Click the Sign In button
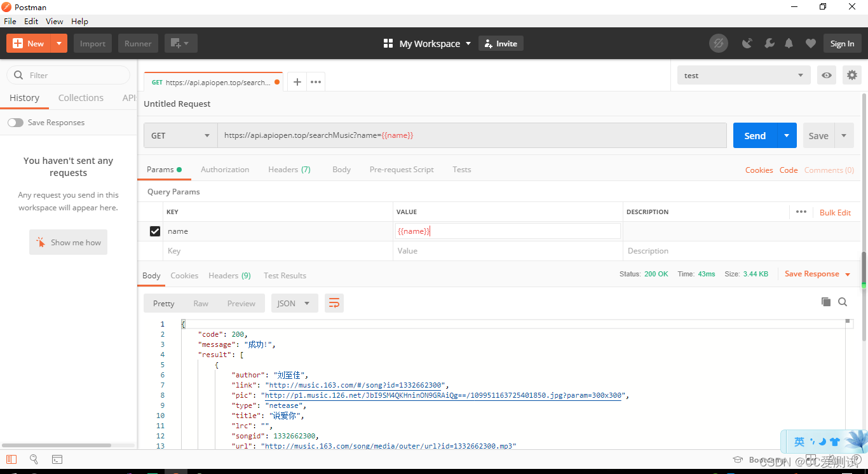This screenshot has height=474, width=868. coord(842,43)
